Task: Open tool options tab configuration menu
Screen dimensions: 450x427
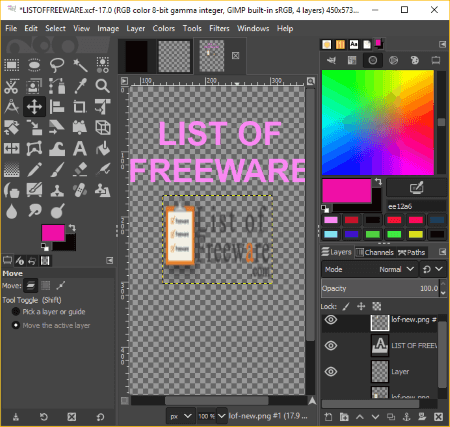Action: [x=109, y=261]
